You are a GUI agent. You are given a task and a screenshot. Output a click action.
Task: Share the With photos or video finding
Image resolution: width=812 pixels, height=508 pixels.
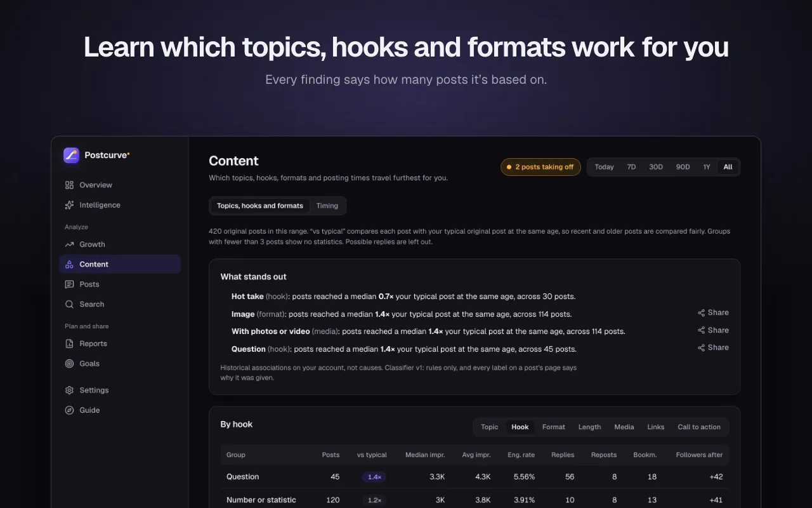(x=713, y=330)
